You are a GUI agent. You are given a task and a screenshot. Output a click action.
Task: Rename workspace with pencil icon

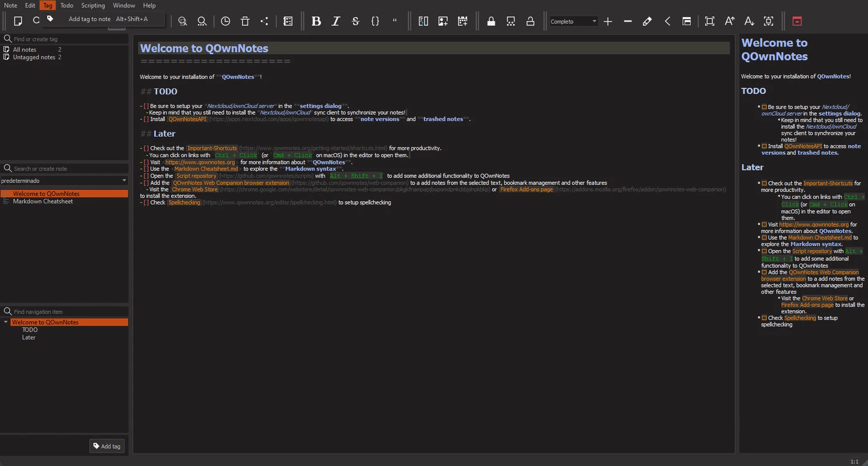(x=647, y=21)
